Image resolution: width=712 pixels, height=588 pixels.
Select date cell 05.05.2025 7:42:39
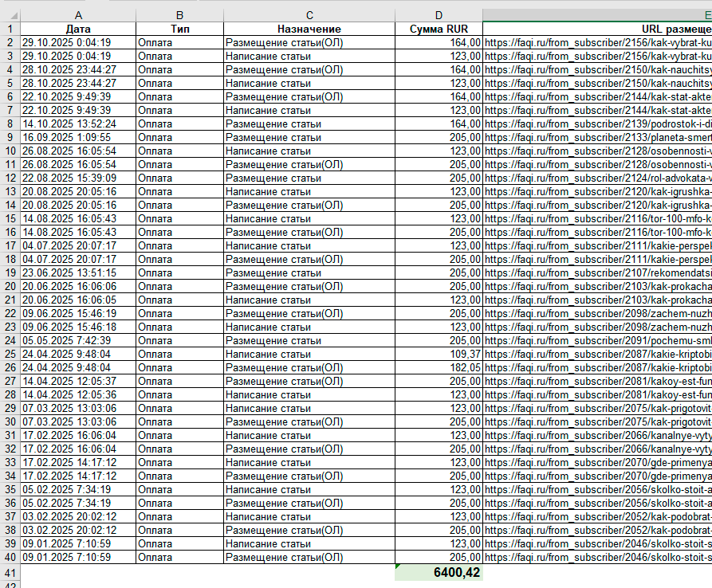click(78, 340)
